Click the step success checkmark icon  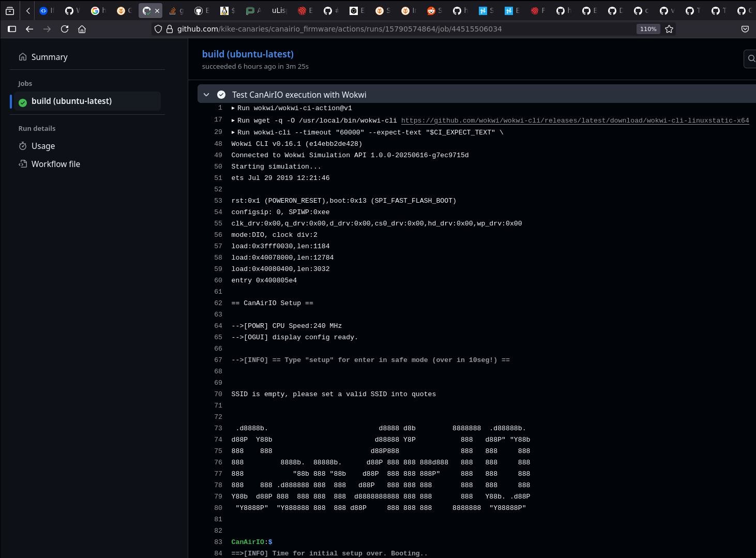pos(221,95)
